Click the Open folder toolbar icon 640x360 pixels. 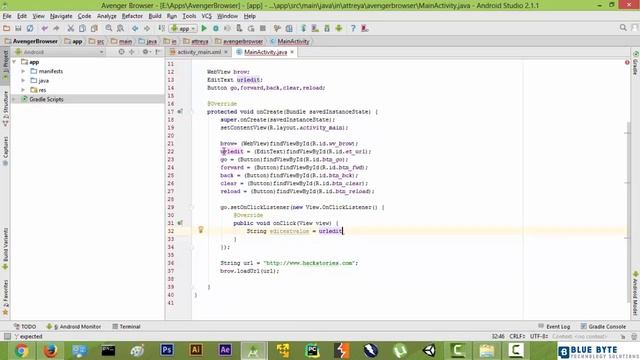tap(6, 28)
